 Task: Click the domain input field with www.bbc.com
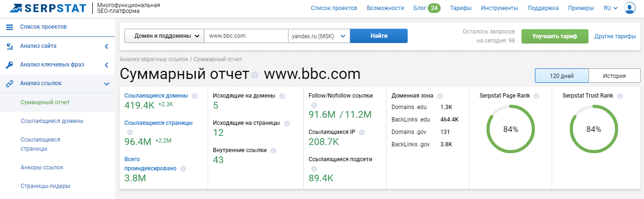coord(246,36)
